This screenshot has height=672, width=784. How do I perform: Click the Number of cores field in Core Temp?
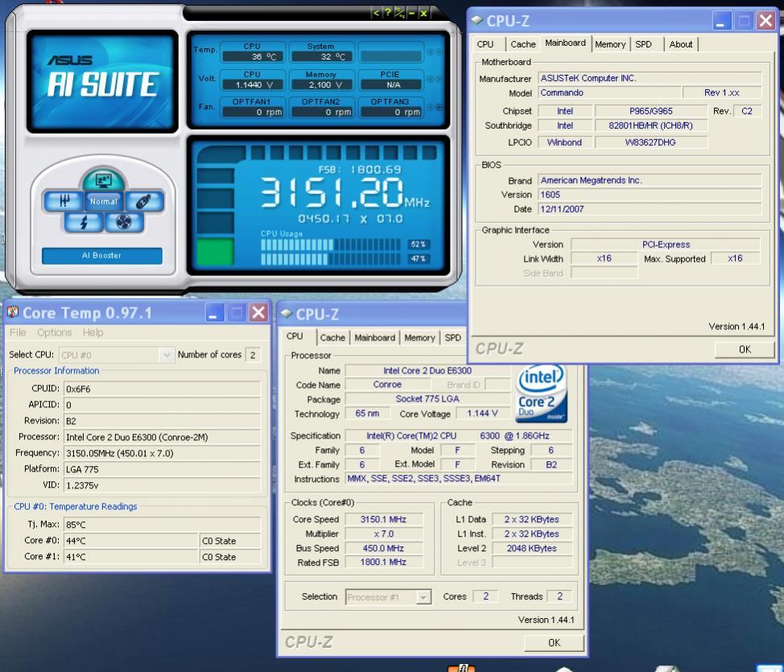coord(253,355)
